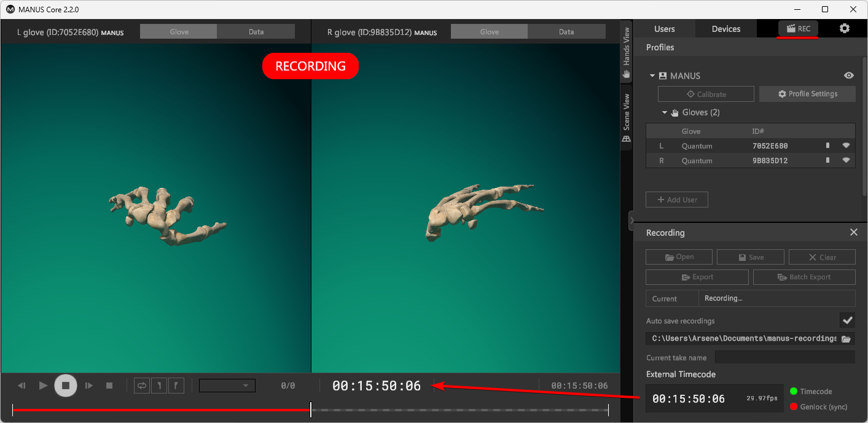Viewport: 868px width, 423px height.
Task: Close the Recording panel
Action: click(853, 232)
